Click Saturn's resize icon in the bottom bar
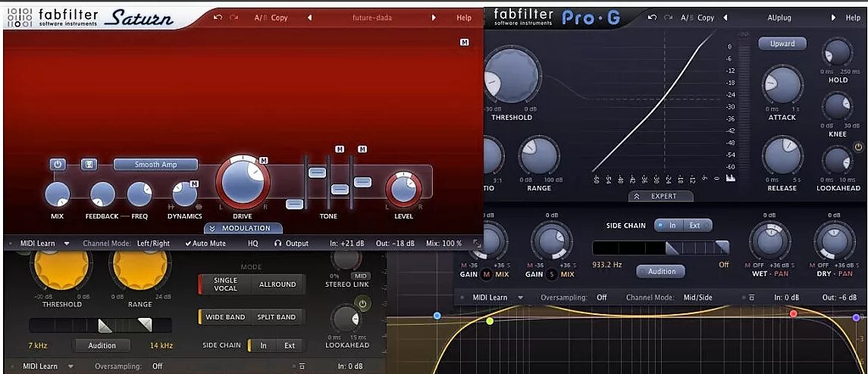Image resolution: width=868 pixels, height=374 pixels. [477, 243]
